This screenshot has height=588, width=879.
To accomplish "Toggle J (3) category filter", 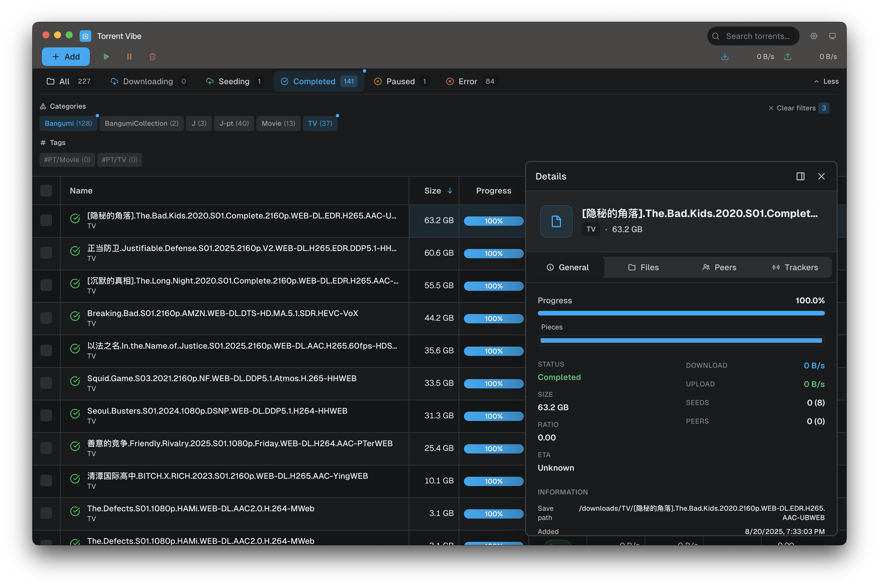I will point(199,123).
